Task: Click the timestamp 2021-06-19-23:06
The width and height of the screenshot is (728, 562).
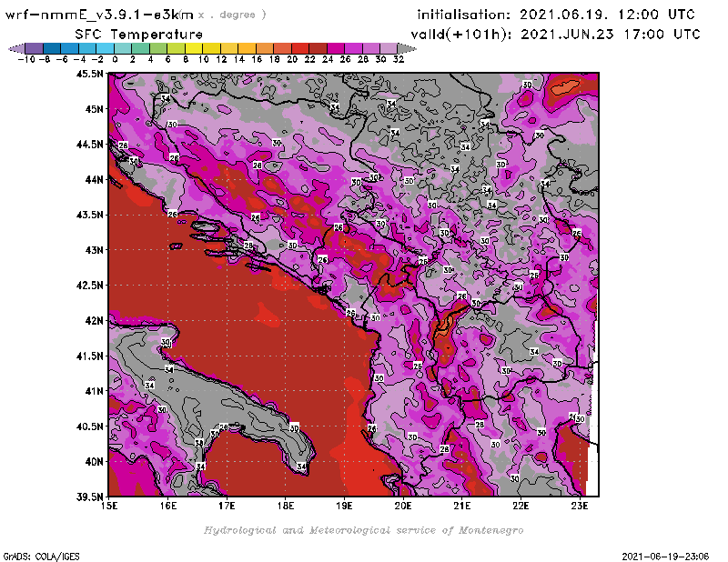Action: 665,557
